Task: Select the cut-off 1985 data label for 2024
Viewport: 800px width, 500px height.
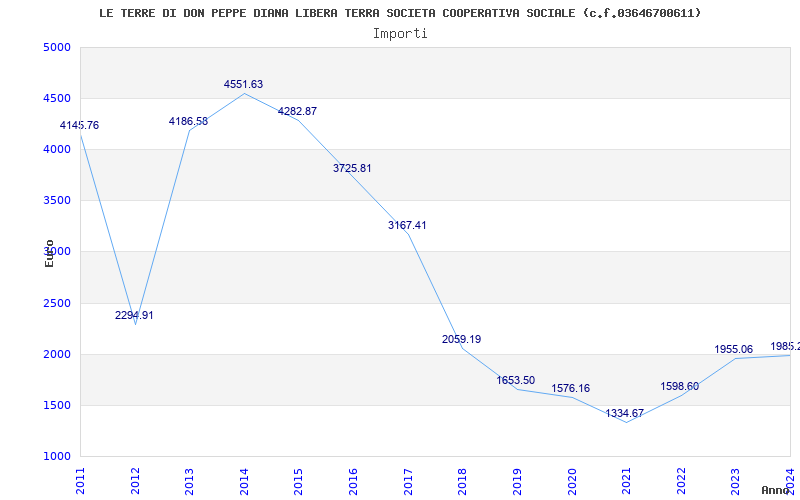Action: 785,346
